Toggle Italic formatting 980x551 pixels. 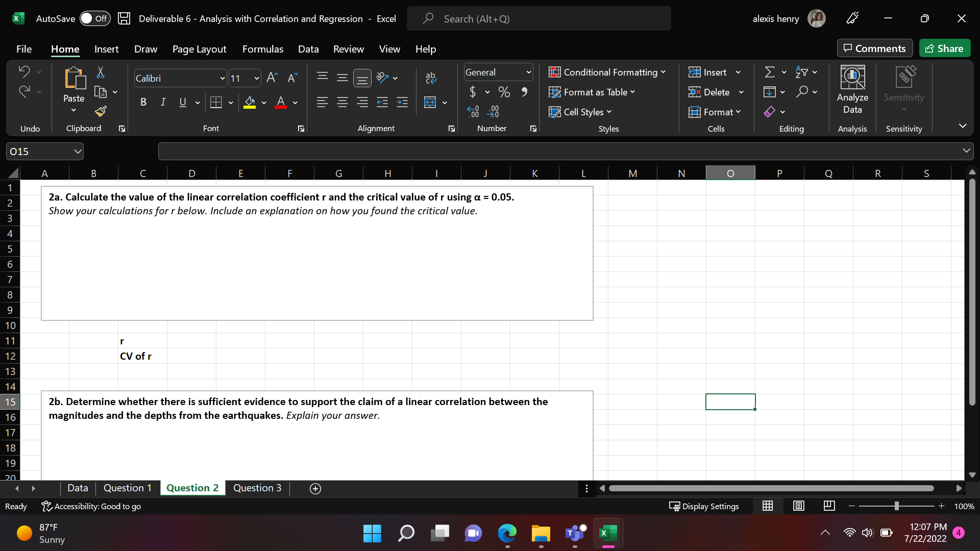pyautogui.click(x=163, y=103)
